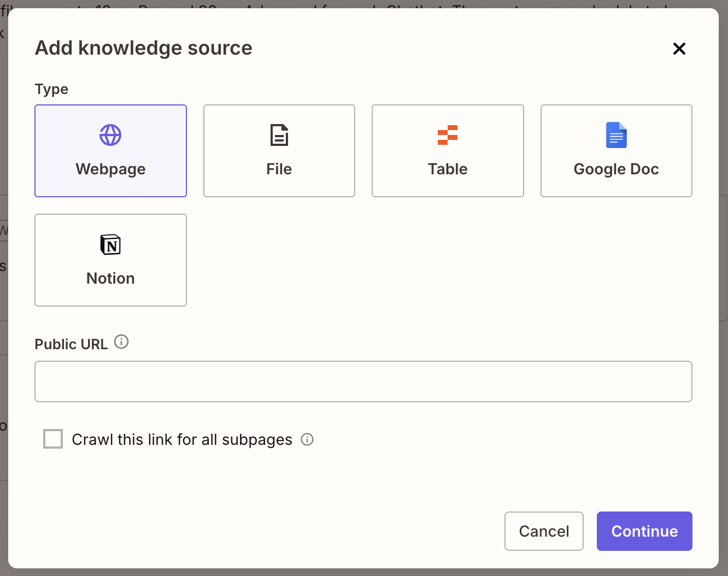The image size is (728, 576).
Task: Click the Cancel button
Action: tap(544, 531)
